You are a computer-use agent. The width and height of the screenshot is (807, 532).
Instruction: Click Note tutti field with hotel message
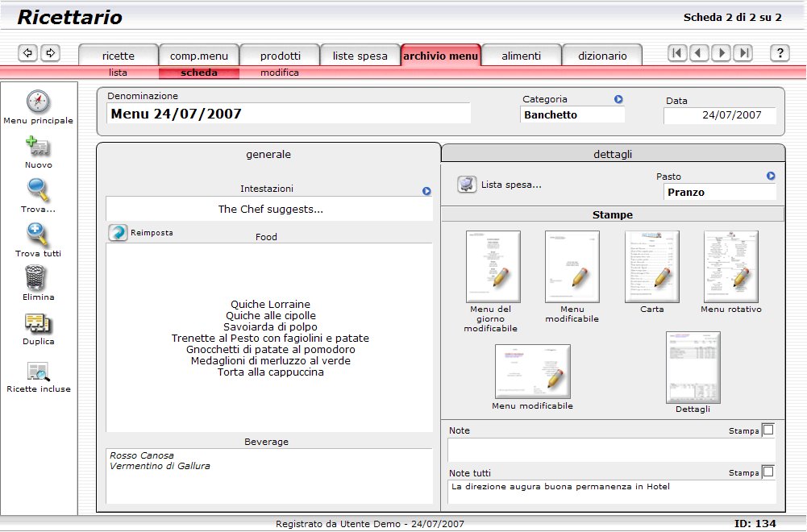click(x=611, y=492)
